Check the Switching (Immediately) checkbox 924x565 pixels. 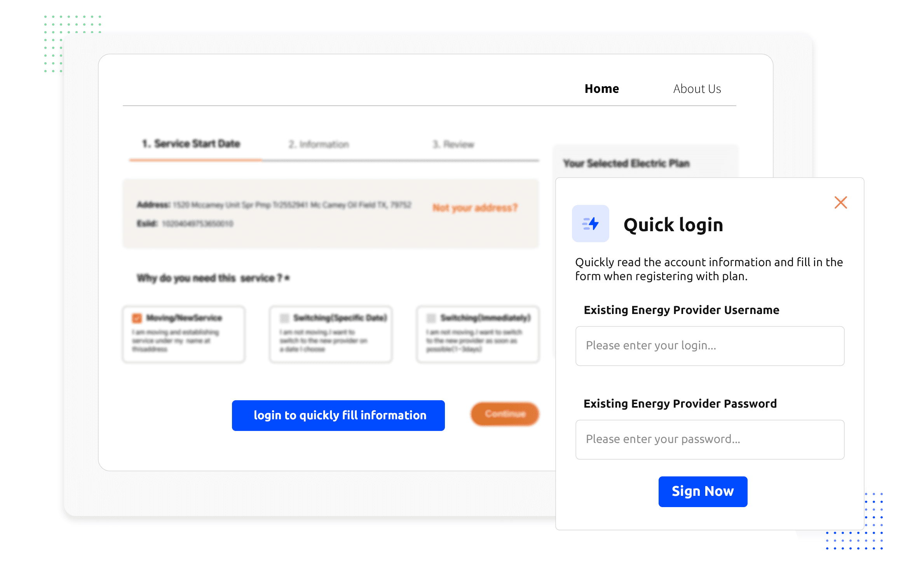click(431, 318)
